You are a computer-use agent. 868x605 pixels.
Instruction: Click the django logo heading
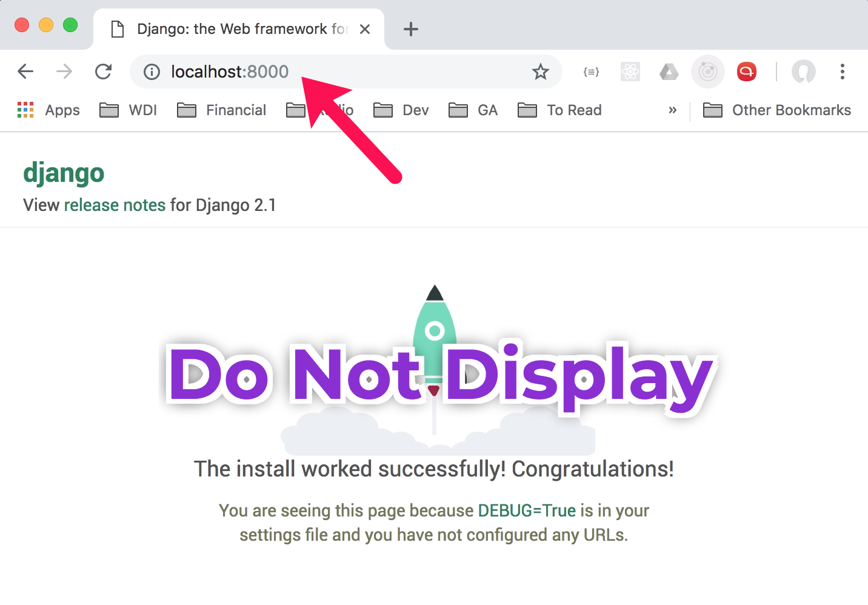[64, 173]
